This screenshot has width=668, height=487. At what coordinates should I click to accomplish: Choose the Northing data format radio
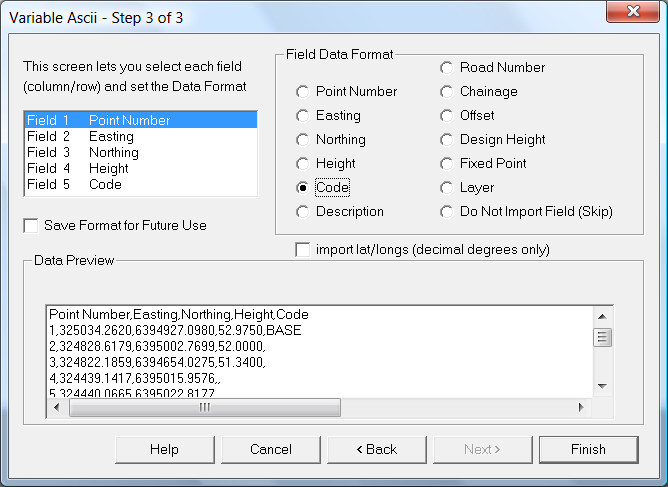[x=303, y=140]
